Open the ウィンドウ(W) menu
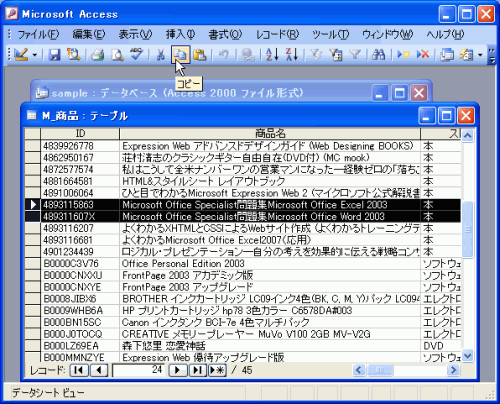The width and height of the screenshot is (500, 404). pyautogui.click(x=387, y=34)
